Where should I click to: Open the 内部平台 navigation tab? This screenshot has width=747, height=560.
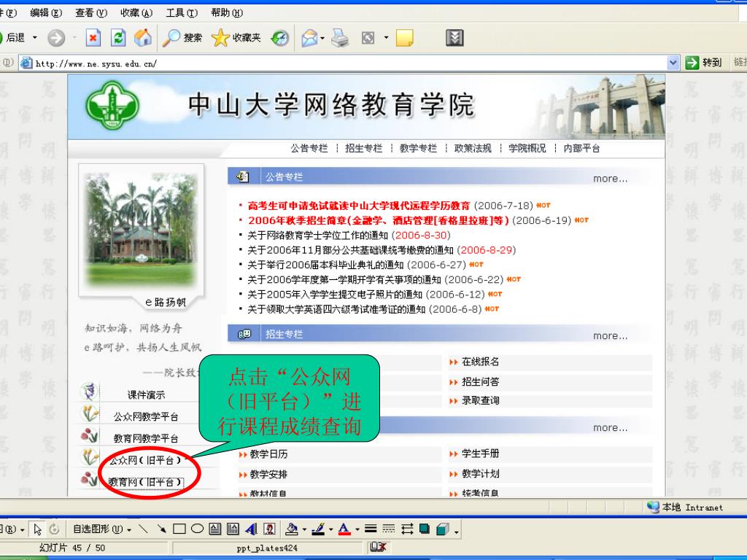coord(581,148)
